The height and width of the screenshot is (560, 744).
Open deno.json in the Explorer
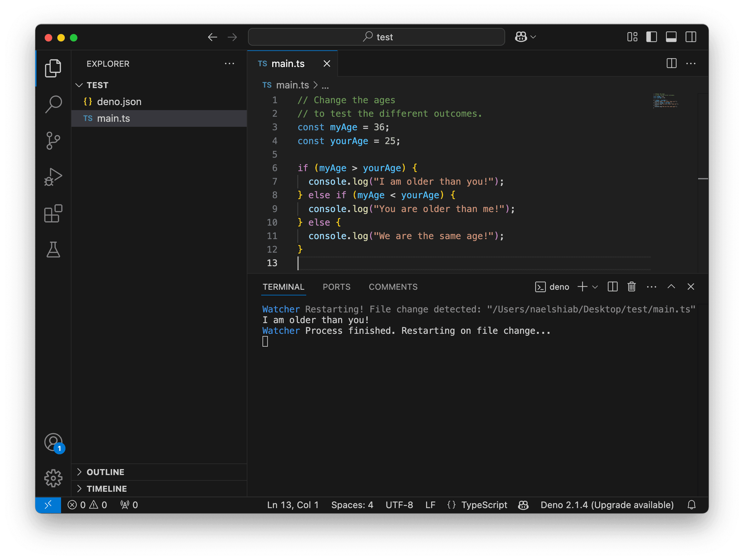[x=160, y=102]
